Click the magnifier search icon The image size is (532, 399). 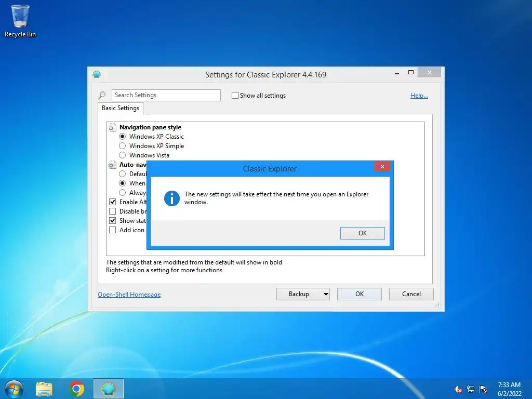[x=102, y=96]
